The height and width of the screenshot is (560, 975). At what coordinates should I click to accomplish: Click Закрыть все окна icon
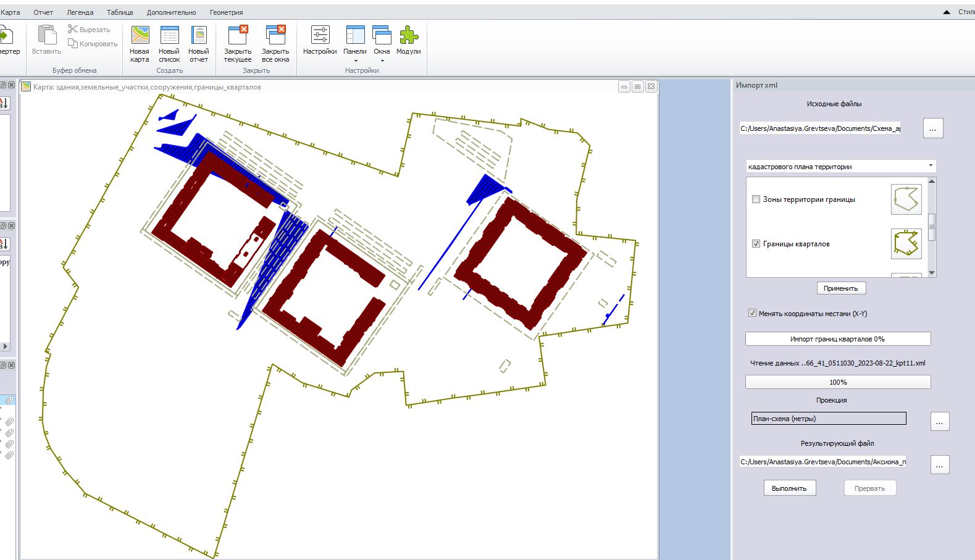275,36
